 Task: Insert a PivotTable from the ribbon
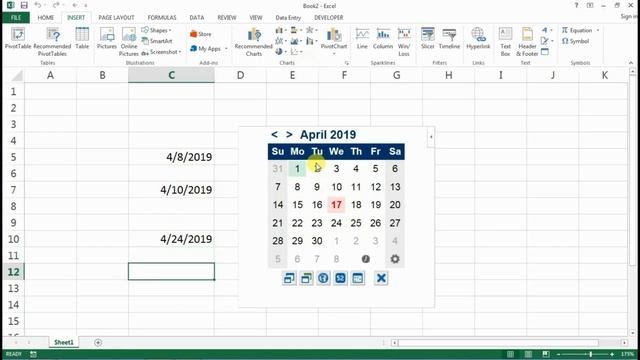pos(18,39)
